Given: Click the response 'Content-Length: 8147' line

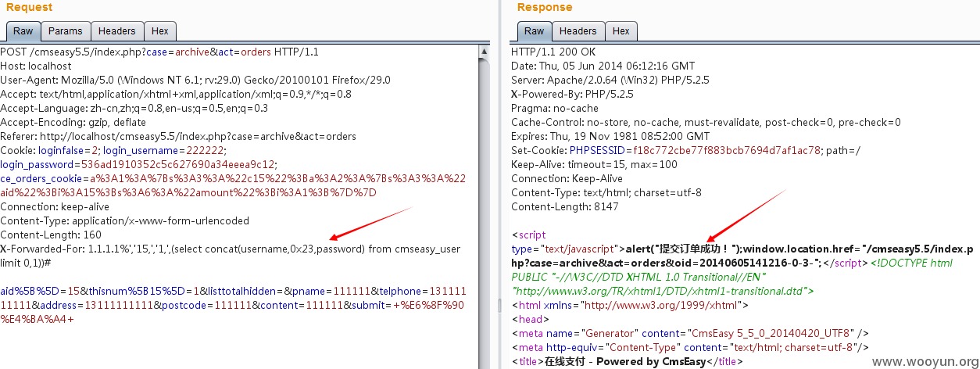Looking at the screenshot, I should pyautogui.click(x=565, y=207).
